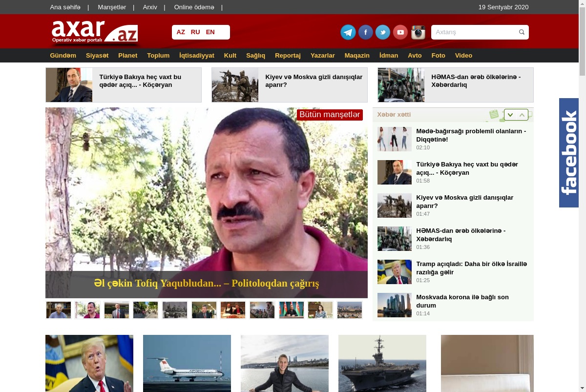This screenshot has height=392, width=586.
Task: Open the Kult section
Action: [230, 56]
